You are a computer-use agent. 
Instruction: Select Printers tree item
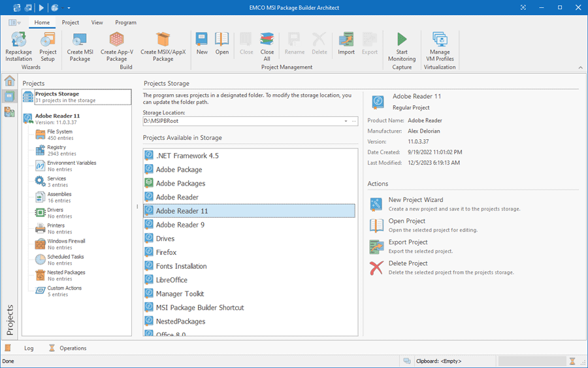pos(54,229)
